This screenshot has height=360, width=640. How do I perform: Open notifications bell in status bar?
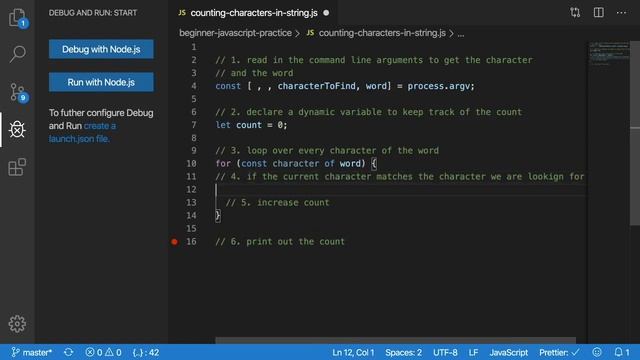click(x=622, y=352)
